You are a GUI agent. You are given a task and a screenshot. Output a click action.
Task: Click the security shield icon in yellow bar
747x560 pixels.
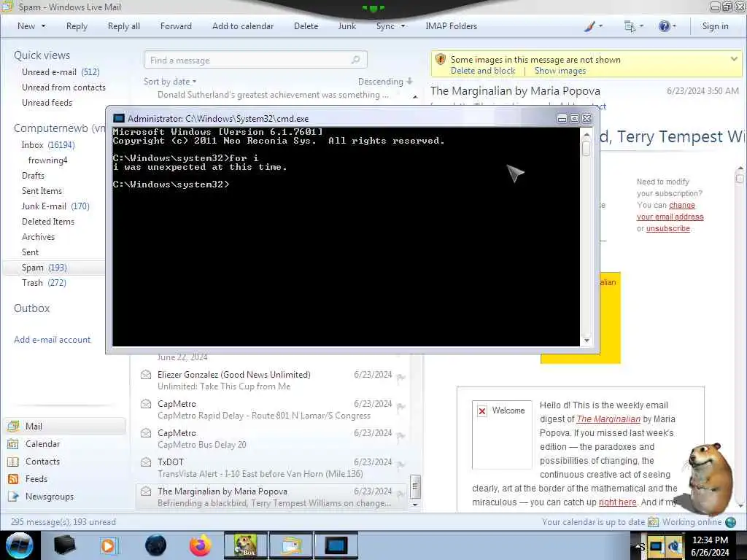click(x=441, y=60)
